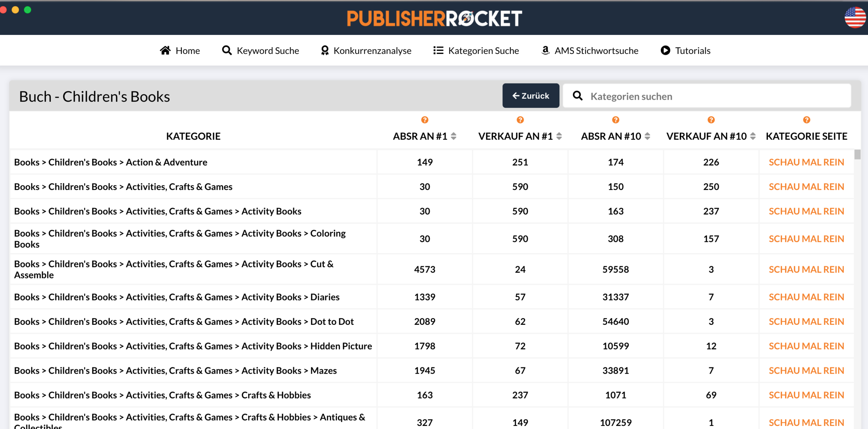868x429 pixels.
Task: Sort by ABSR AN #10 arrows
Action: tap(647, 136)
